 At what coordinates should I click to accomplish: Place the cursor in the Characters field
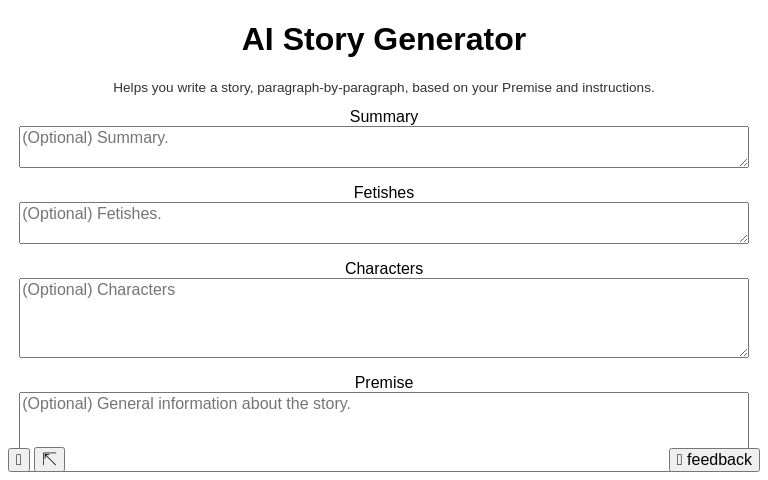point(384,318)
